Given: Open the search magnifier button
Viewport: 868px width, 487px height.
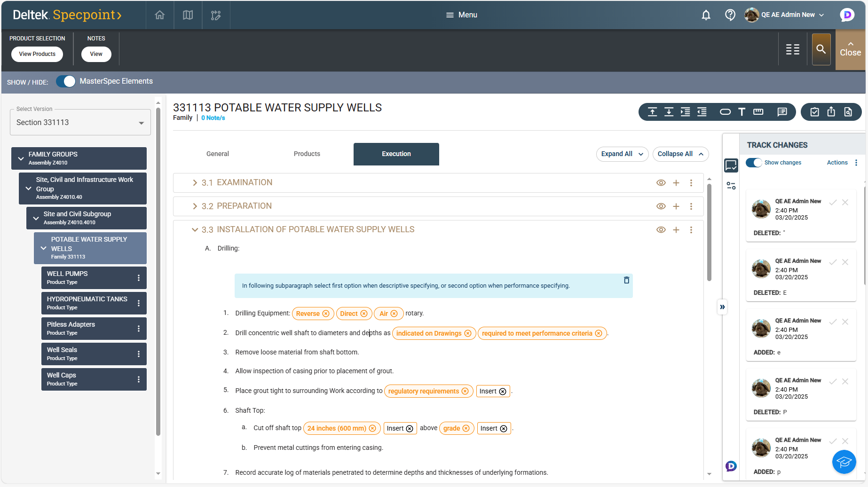Looking at the screenshot, I should pyautogui.click(x=821, y=49).
